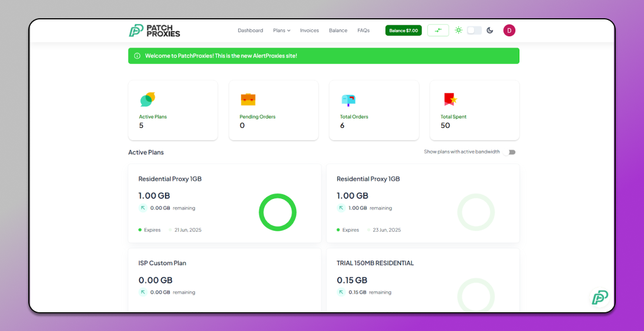Go to the Invoices page
Image resolution: width=644 pixels, height=331 pixels.
309,31
